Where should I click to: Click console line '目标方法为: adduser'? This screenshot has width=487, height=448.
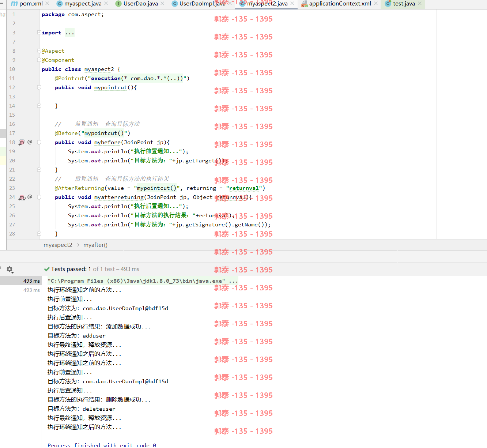(x=76, y=336)
